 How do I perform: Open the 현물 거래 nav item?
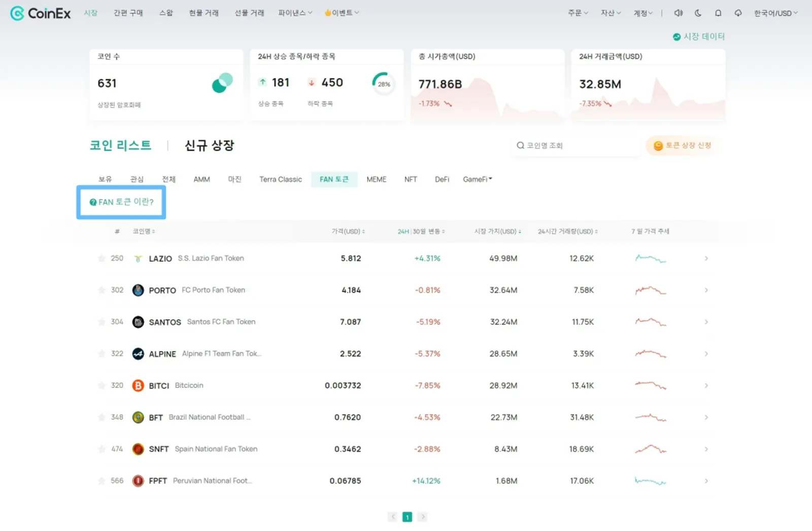(204, 13)
